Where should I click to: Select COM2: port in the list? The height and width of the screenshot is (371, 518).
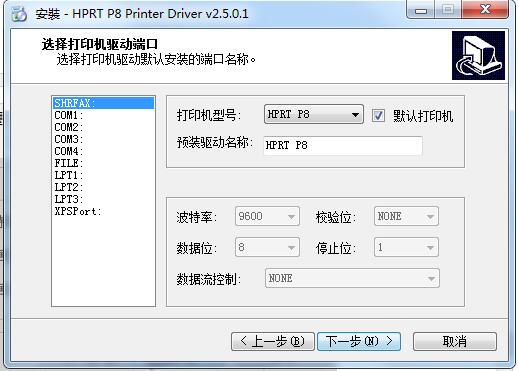pyautogui.click(x=103, y=127)
